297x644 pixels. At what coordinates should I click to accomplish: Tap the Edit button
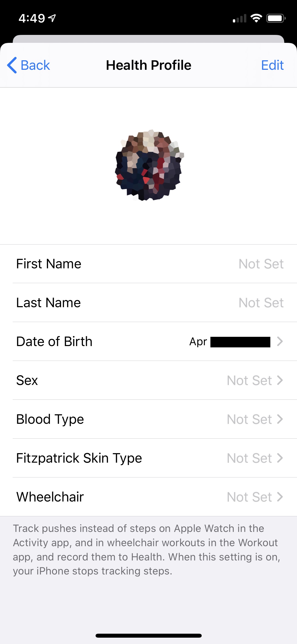click(x=272, y=65)
